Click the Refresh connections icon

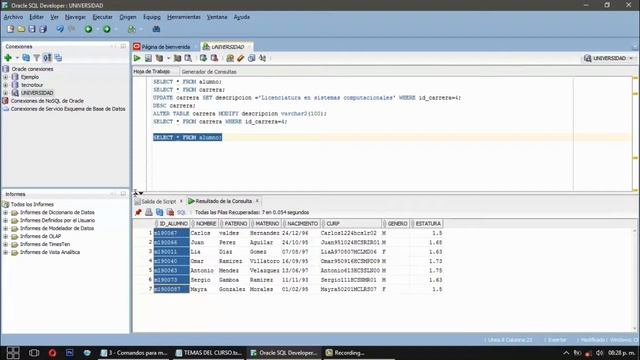[26, 58]
